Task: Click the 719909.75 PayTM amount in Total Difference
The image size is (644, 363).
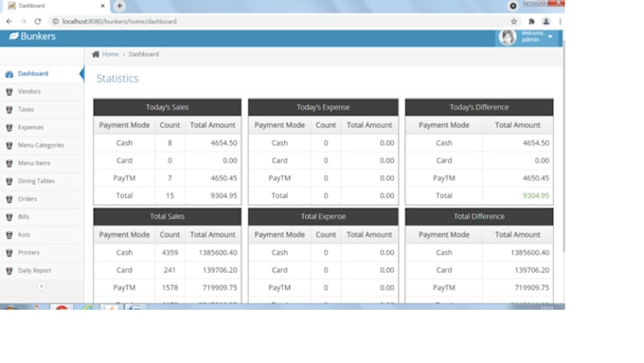Action: pyautogui.click(x=532, y=288)
